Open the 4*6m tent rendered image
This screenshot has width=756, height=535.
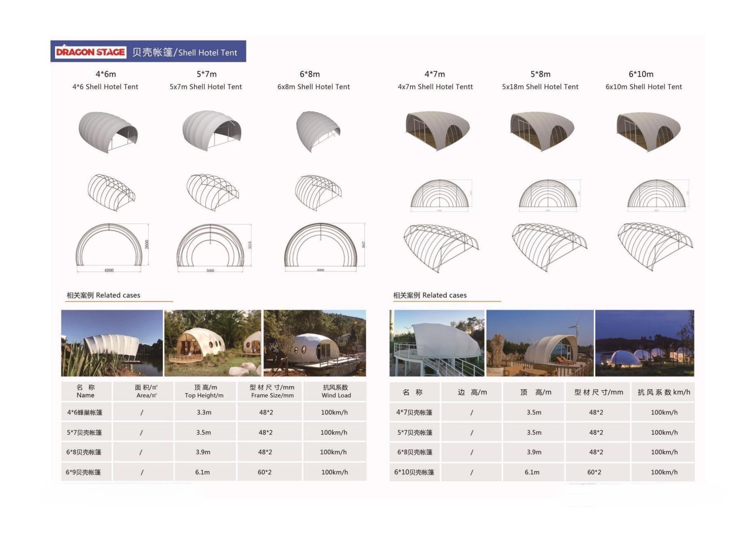(108, 132)
